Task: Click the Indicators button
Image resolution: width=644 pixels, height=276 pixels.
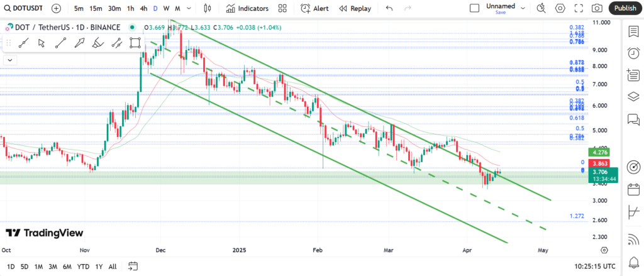Action: 247,8
